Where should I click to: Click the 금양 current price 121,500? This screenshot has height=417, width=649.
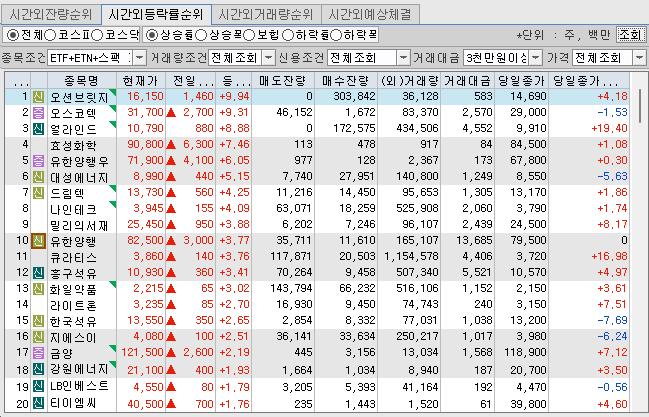[142, 353]
